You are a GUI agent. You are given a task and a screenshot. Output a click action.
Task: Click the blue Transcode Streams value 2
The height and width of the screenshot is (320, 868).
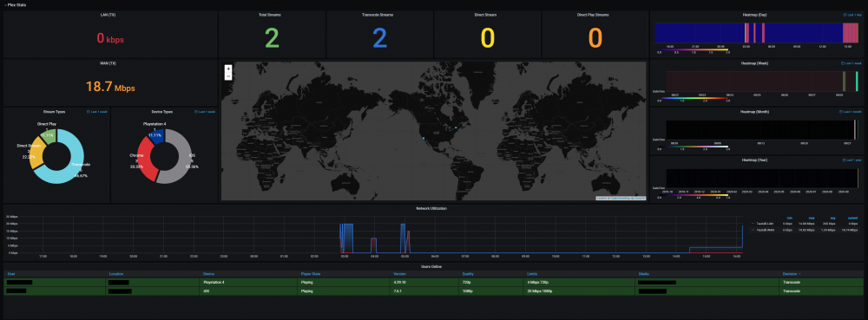380,38
